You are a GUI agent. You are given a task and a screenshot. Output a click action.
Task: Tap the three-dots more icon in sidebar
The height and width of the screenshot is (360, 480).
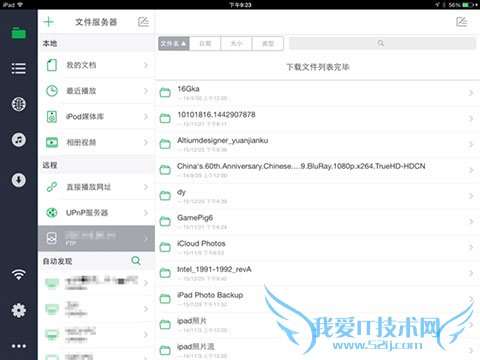point(19,346)
